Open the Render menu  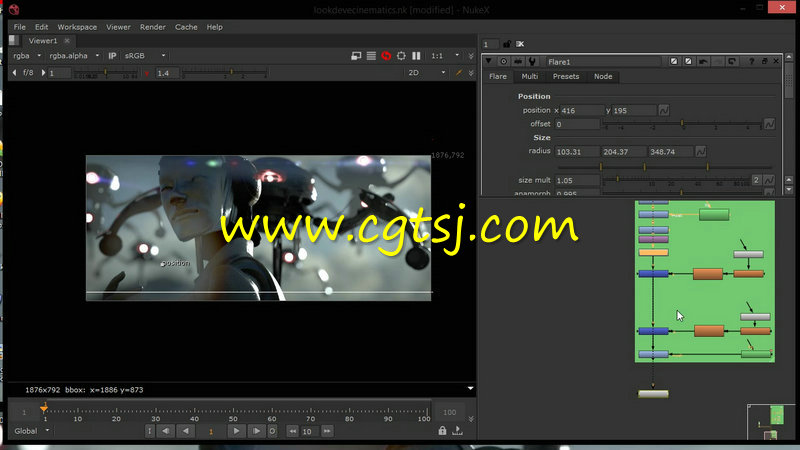[153, 27]
